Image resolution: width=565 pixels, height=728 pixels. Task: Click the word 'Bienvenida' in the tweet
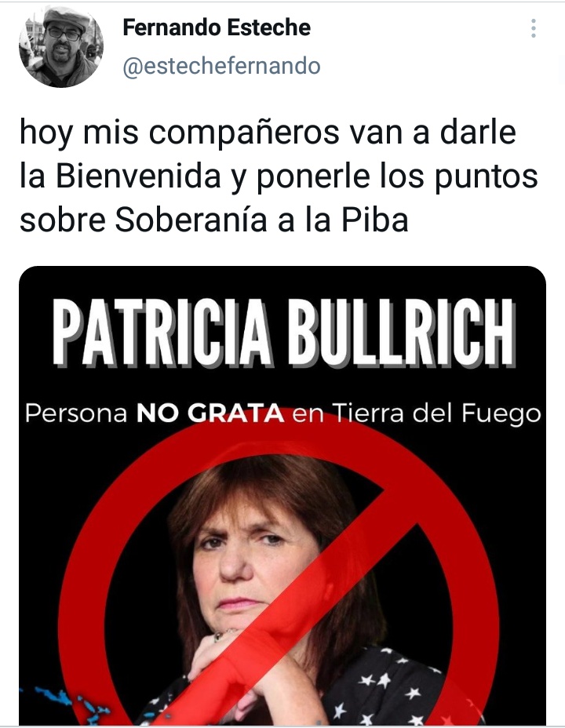138,176
